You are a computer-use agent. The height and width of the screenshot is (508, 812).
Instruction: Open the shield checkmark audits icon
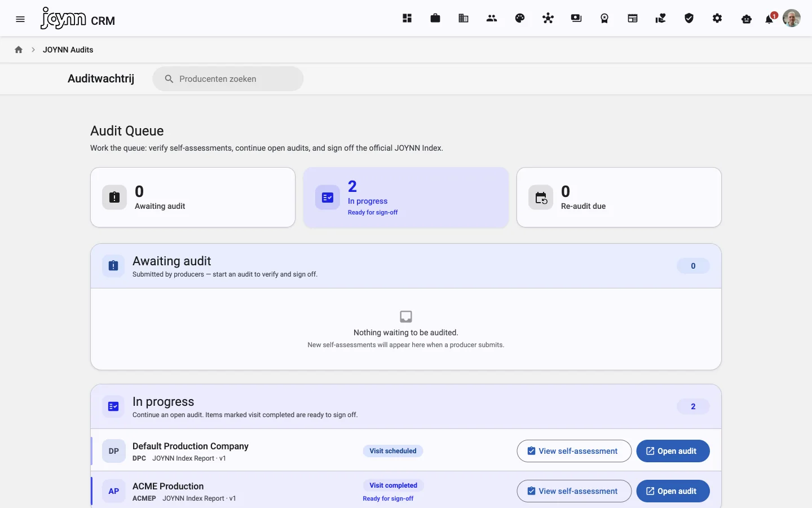point(689,19)
